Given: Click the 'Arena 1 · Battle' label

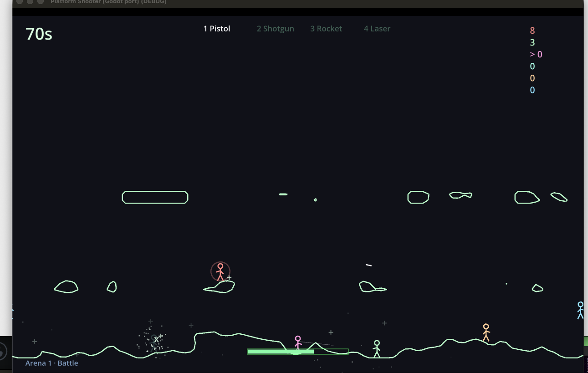Looking at the screenshot, I should point(51,363).
